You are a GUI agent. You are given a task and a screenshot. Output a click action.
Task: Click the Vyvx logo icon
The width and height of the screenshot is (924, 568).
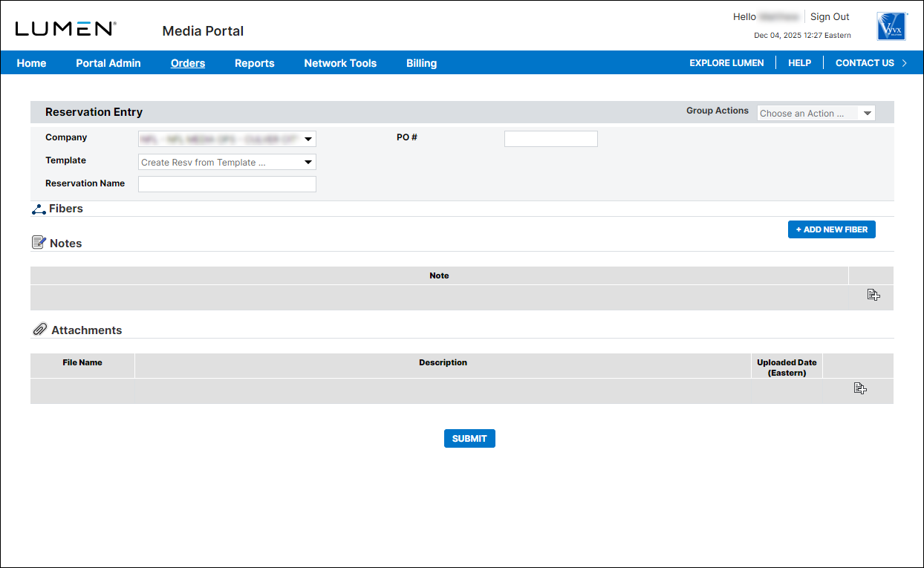click(x=891, y=27)
